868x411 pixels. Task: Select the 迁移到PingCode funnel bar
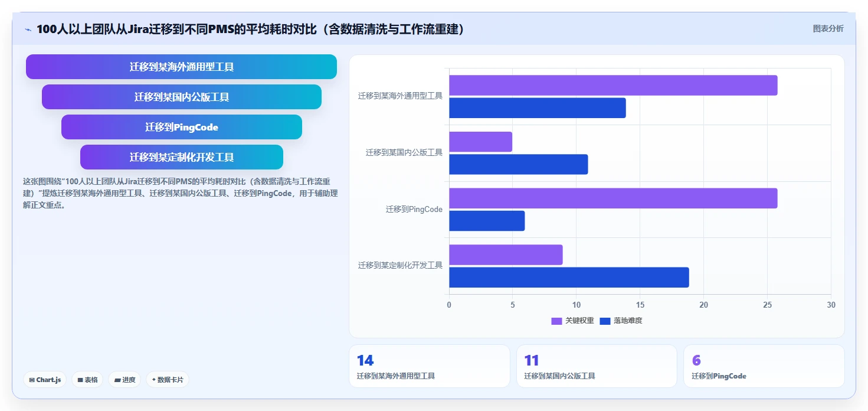click(x=182, y=127)
